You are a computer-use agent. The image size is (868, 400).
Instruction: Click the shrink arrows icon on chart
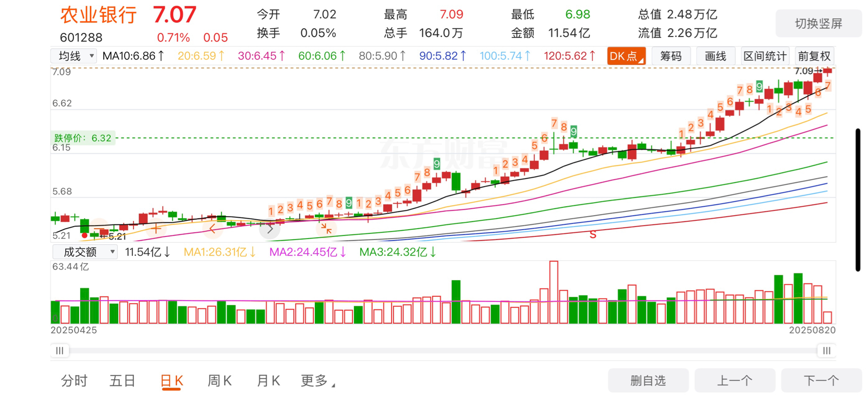326,228
